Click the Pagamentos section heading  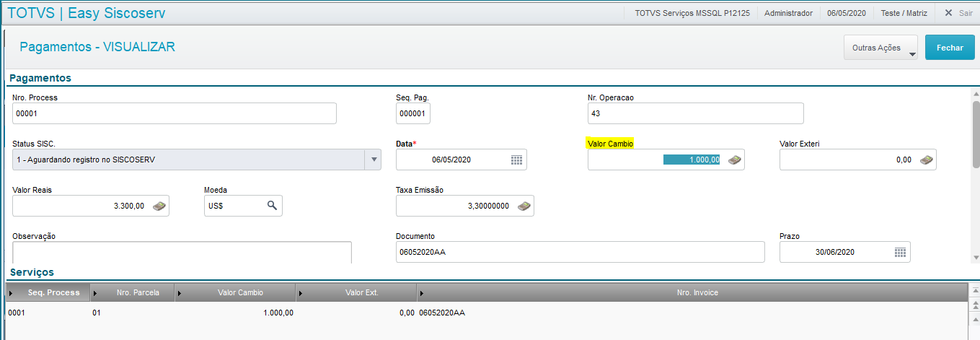click(40, 78)
